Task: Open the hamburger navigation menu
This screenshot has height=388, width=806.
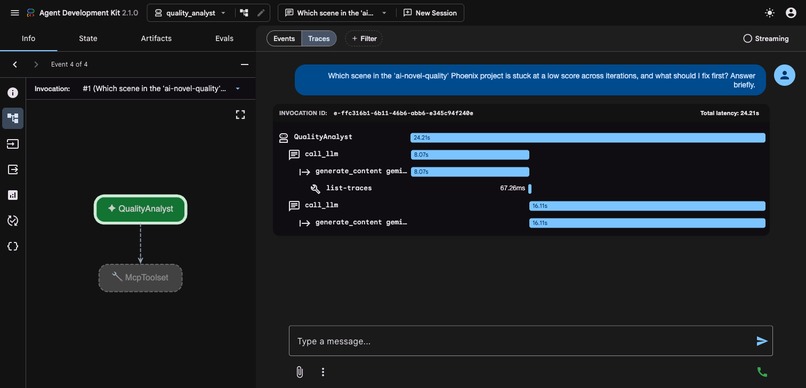Action: [14, 13]
